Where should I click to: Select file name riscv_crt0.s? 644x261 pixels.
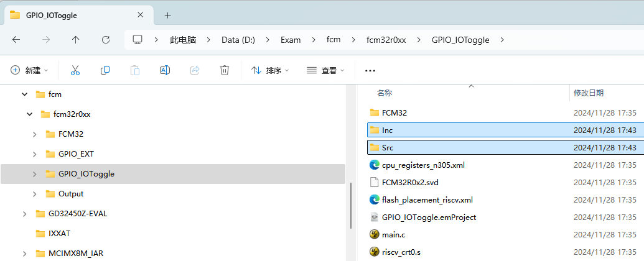401,252
